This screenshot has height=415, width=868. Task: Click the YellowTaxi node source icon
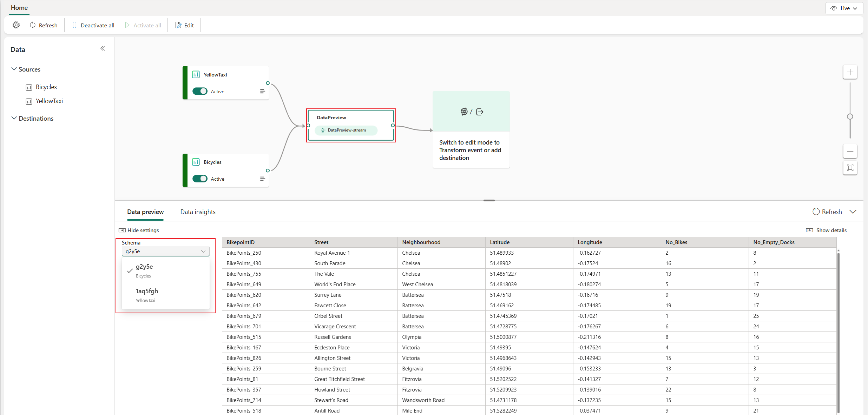coord(196,75)
